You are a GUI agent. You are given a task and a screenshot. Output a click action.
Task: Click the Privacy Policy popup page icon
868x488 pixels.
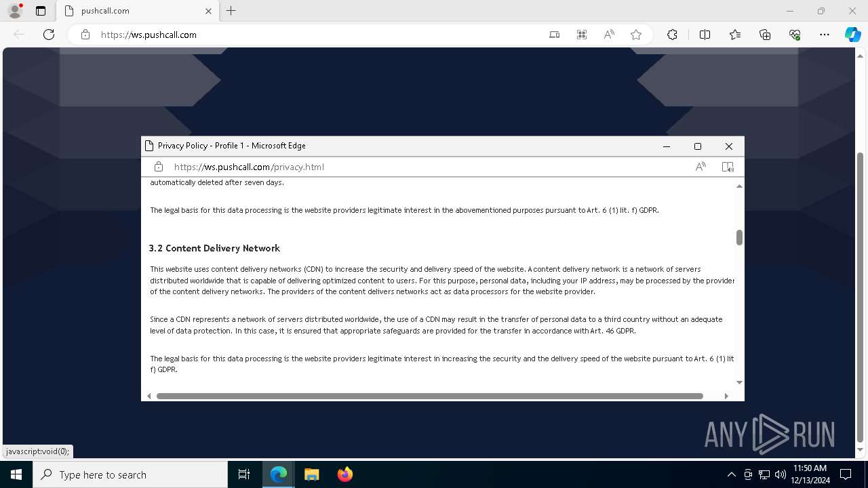point(150,146)
